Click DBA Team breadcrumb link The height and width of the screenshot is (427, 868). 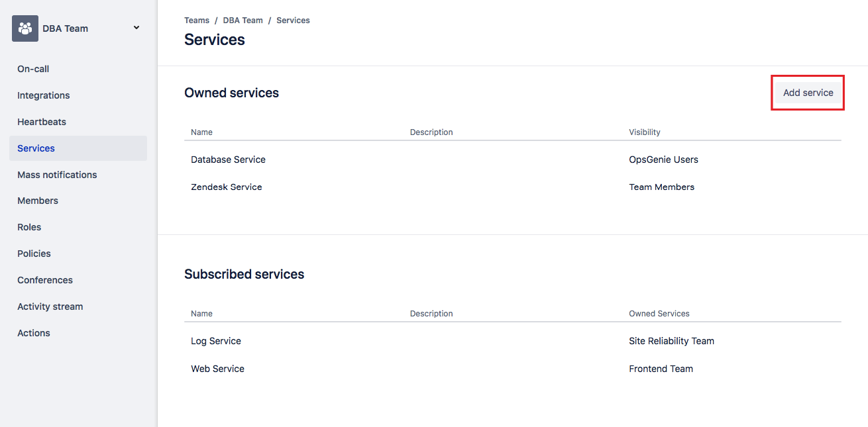point(243,21)
